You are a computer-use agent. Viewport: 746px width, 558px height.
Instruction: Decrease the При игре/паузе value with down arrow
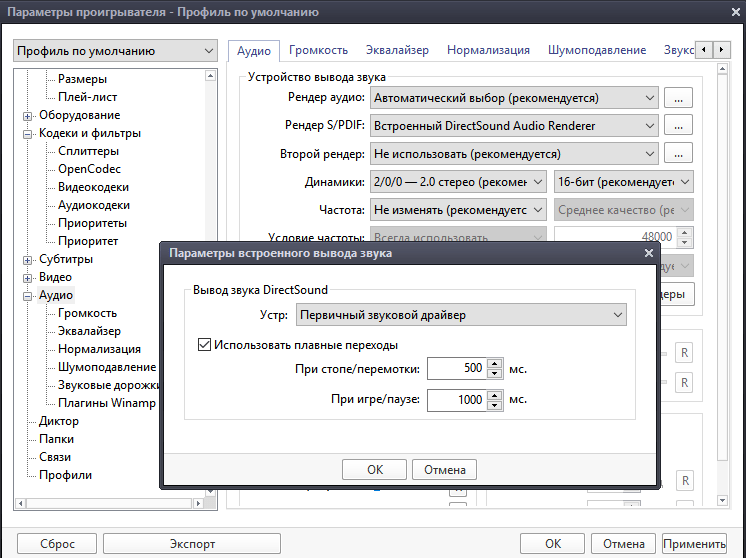493,405
